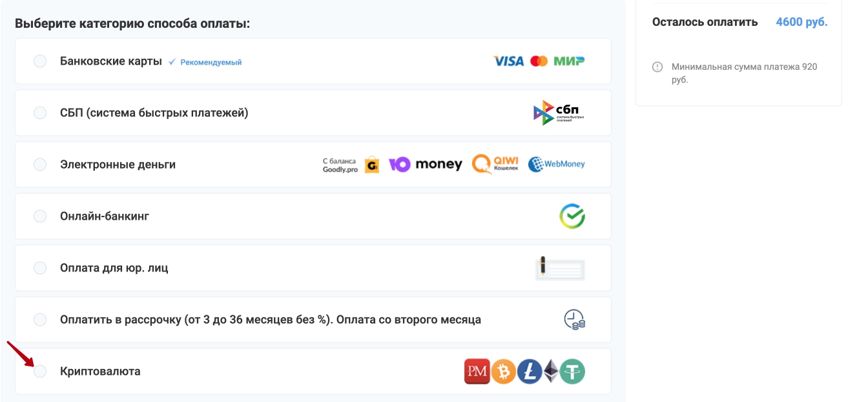The width and height of the screenshot is (868, 402).
Task: Click the SBP fast payments logo
Action: click(559, 113)
